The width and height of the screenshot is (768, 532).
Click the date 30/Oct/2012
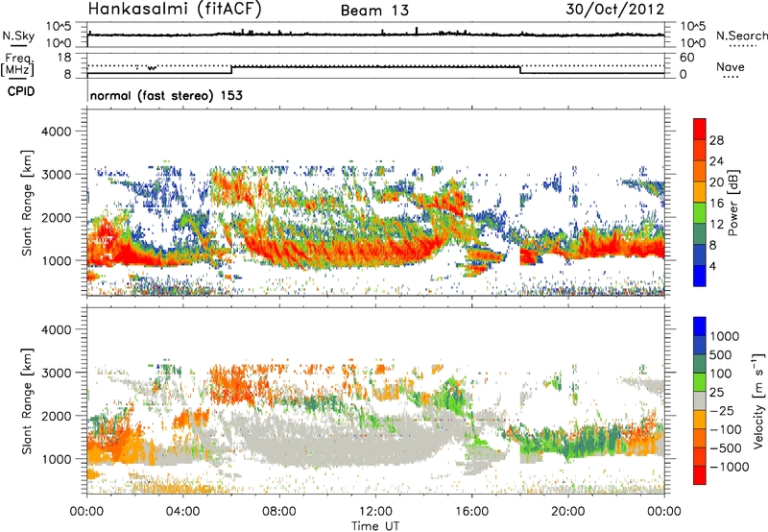[615, 10]
